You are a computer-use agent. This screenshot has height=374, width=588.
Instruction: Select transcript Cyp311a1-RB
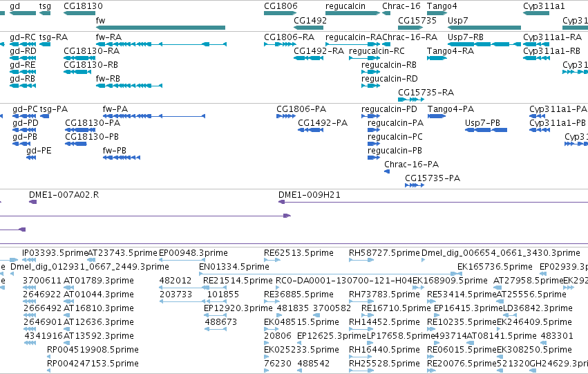(x=551, y=51)
